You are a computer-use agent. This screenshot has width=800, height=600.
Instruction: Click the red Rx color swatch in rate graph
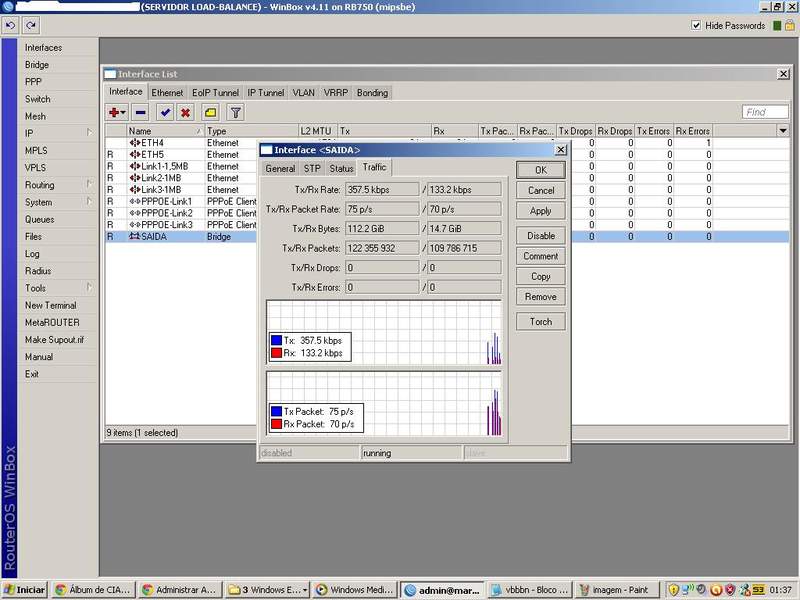277,353
